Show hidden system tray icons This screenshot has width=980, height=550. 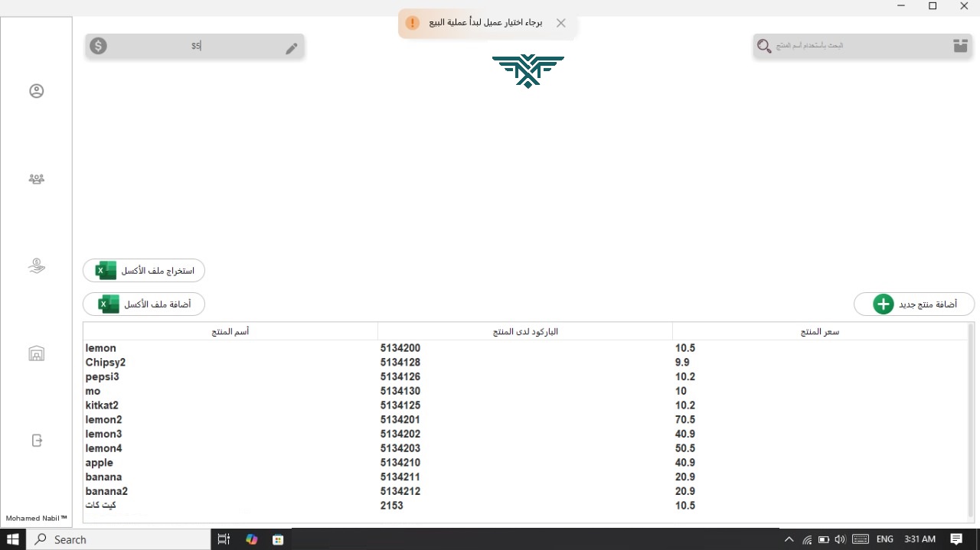[x=789, y=539]
